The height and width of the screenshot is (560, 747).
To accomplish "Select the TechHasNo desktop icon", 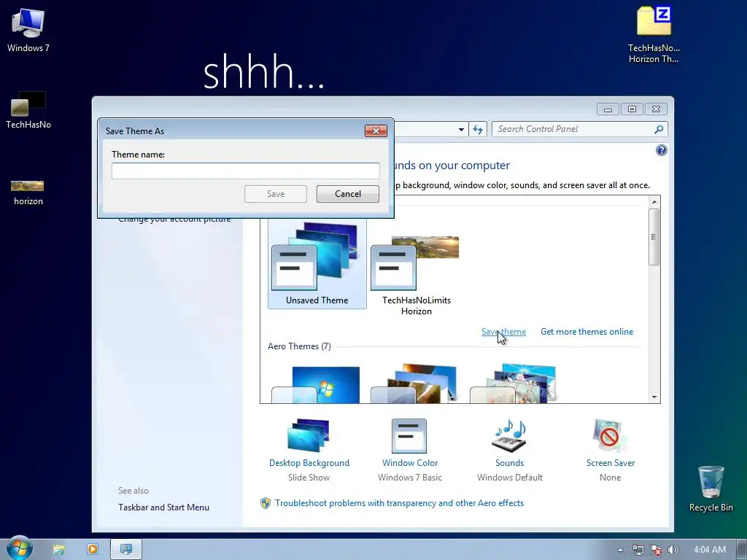I will pos(28,110).
